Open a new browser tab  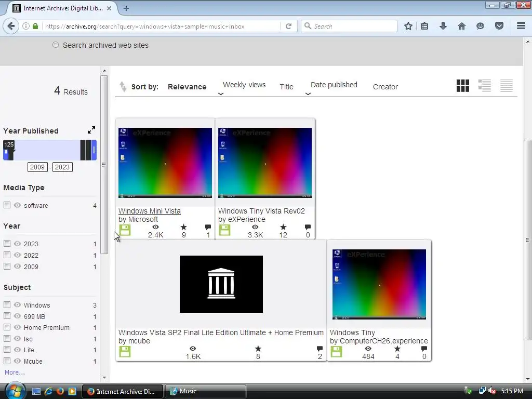[126, 8]
